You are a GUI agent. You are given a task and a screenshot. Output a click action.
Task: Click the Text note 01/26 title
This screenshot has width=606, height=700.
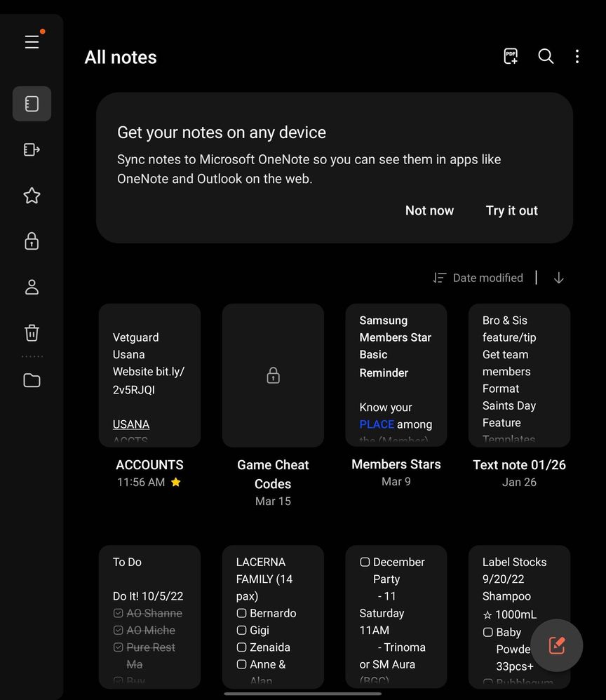(x=519, y=465)
